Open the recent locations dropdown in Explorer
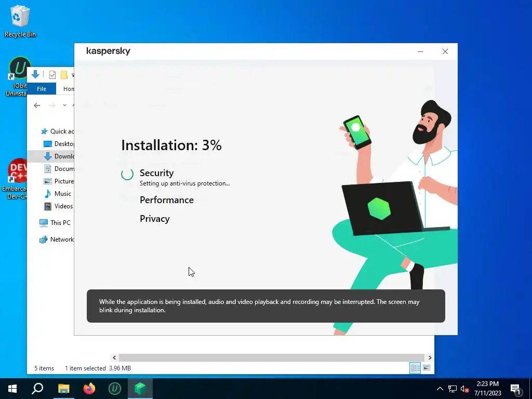This screenshot has height=399, width=532. (x=64, y=105)
